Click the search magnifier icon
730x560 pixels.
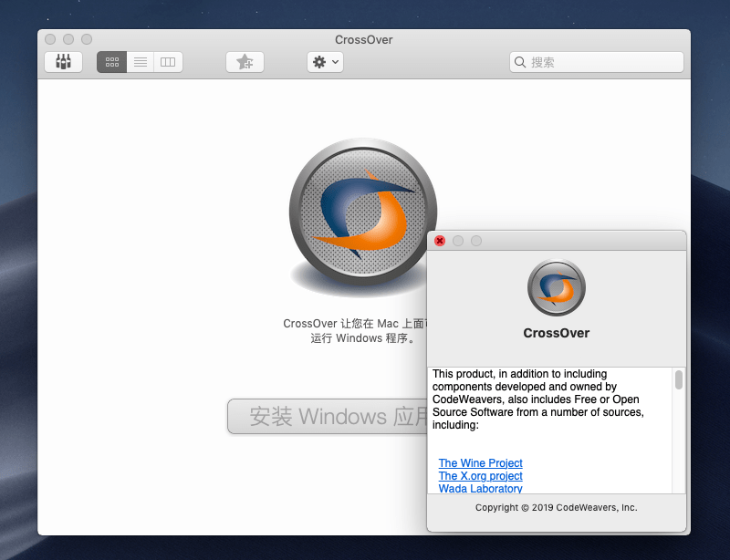(x=520, y=62)
